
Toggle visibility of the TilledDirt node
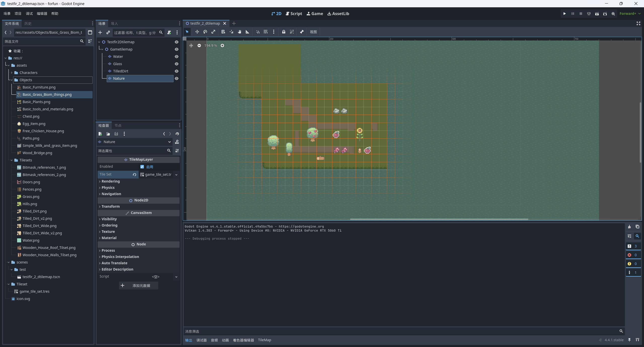[x=177, y=71]
